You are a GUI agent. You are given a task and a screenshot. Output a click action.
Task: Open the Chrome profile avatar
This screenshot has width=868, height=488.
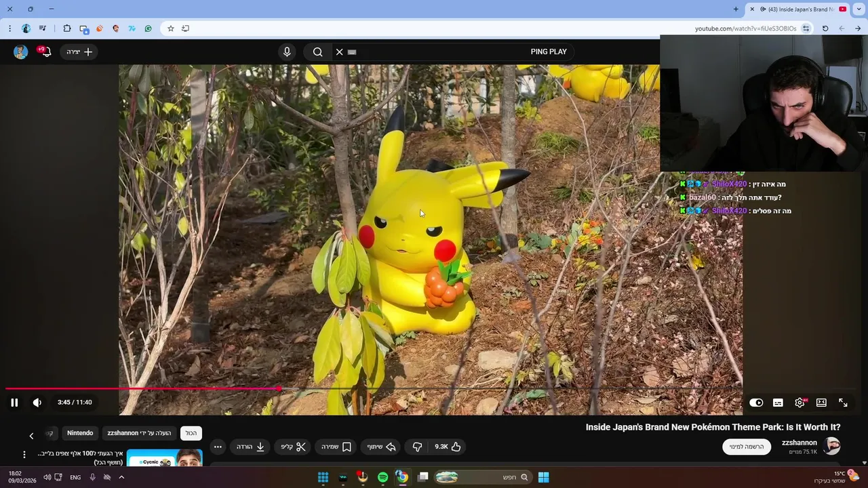click(26, 28)
